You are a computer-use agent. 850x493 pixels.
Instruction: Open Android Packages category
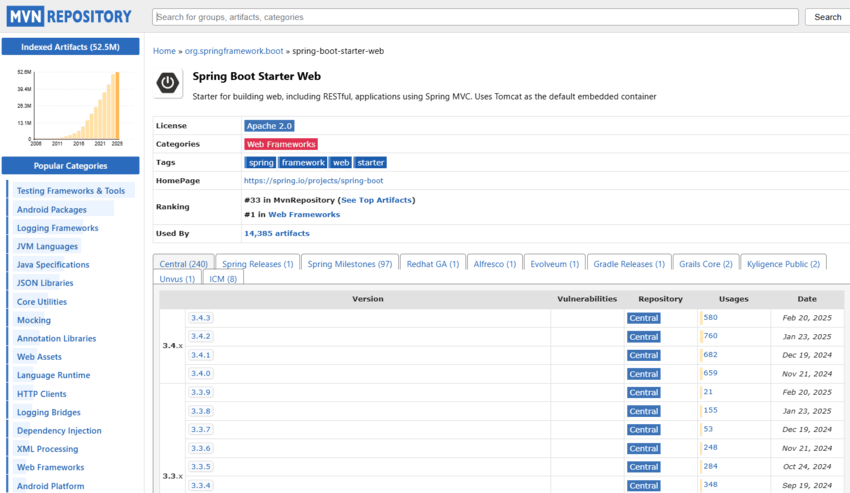click(x=51, y=210)
